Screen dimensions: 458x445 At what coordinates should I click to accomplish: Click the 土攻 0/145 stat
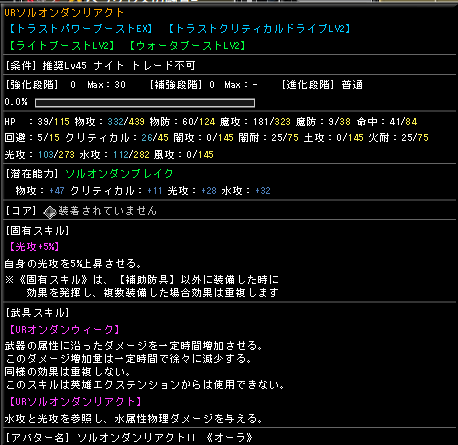point(333,138)
